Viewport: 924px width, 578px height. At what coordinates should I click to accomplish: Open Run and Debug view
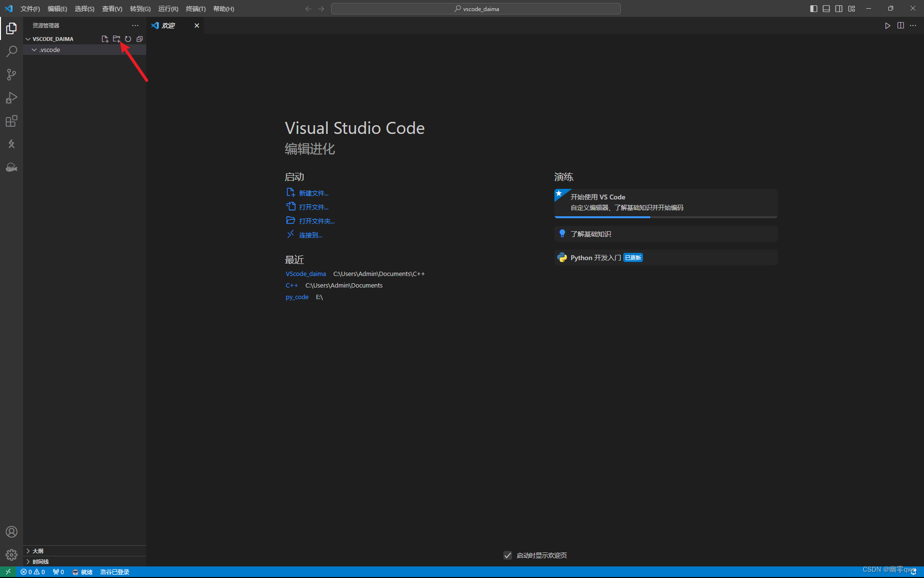[12, 98]
